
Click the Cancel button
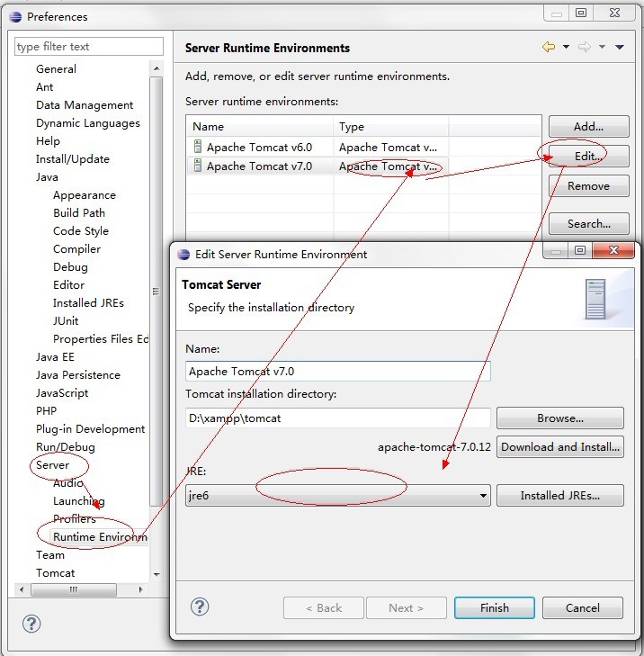click(x=582, y=607)
